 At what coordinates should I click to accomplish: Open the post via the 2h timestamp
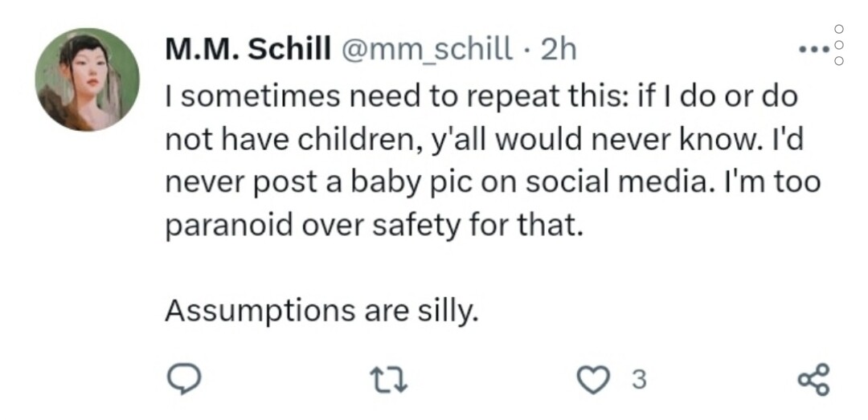pyautogui.click(x=558, y=50)
